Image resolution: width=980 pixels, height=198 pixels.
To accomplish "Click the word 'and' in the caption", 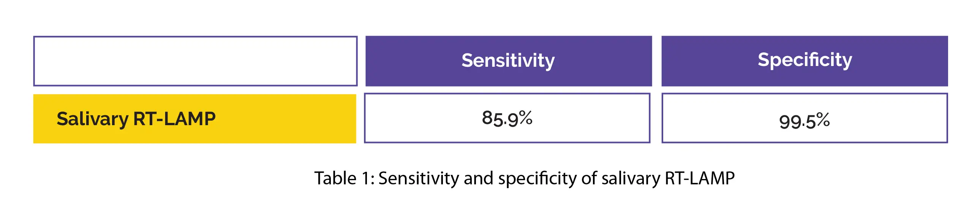I will 478,178.
